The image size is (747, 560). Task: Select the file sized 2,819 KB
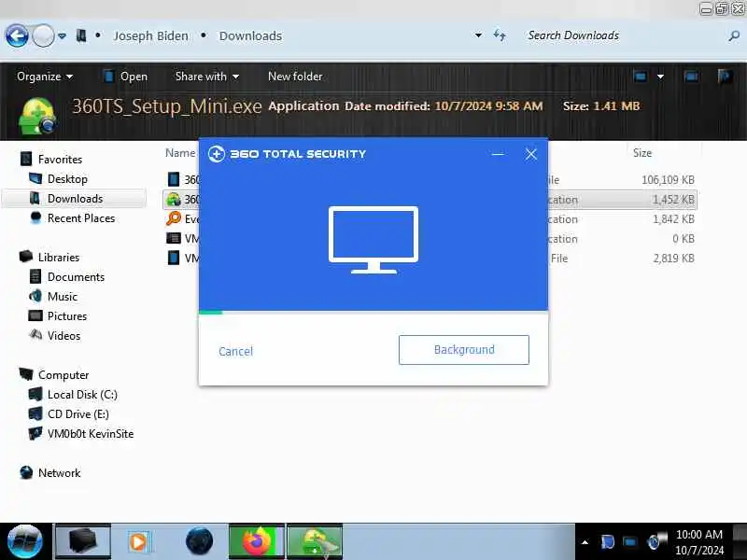(x=430, y=259)
